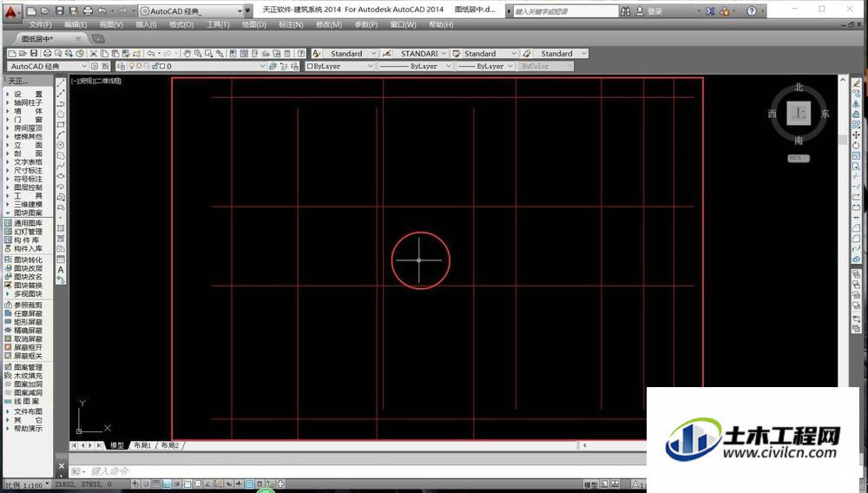This screenshot has width=868, height=493.
Task: Click the Zoom window icon
Action: pyautogui.click(x=208, y=54)
